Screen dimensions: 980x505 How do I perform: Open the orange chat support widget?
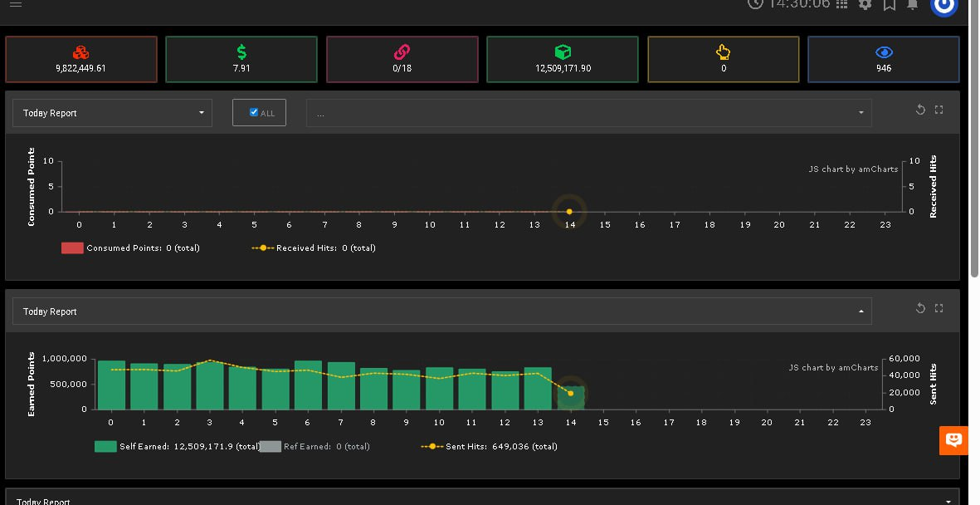[953, 440]
